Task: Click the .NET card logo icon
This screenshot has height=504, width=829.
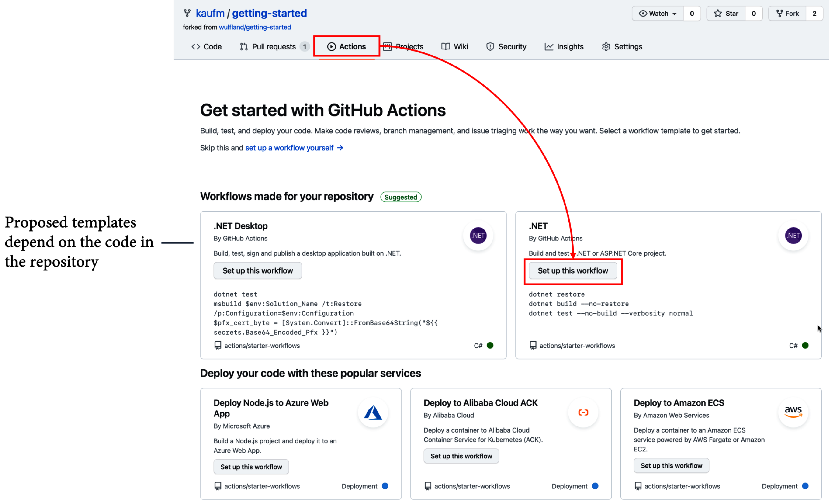Action: [793, 235]
